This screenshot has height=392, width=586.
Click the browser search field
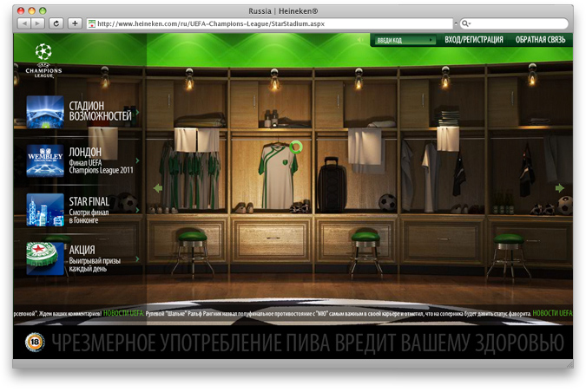[514, 23]
